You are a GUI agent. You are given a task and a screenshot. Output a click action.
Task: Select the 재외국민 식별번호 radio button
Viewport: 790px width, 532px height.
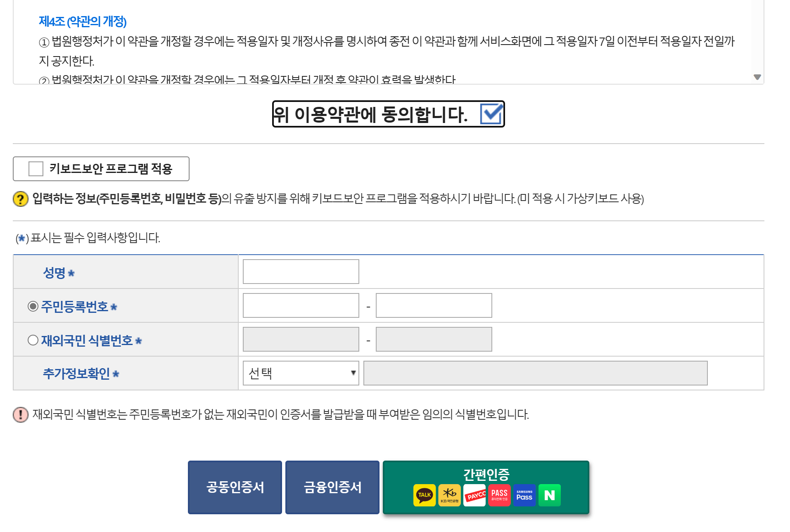[33, 340]
